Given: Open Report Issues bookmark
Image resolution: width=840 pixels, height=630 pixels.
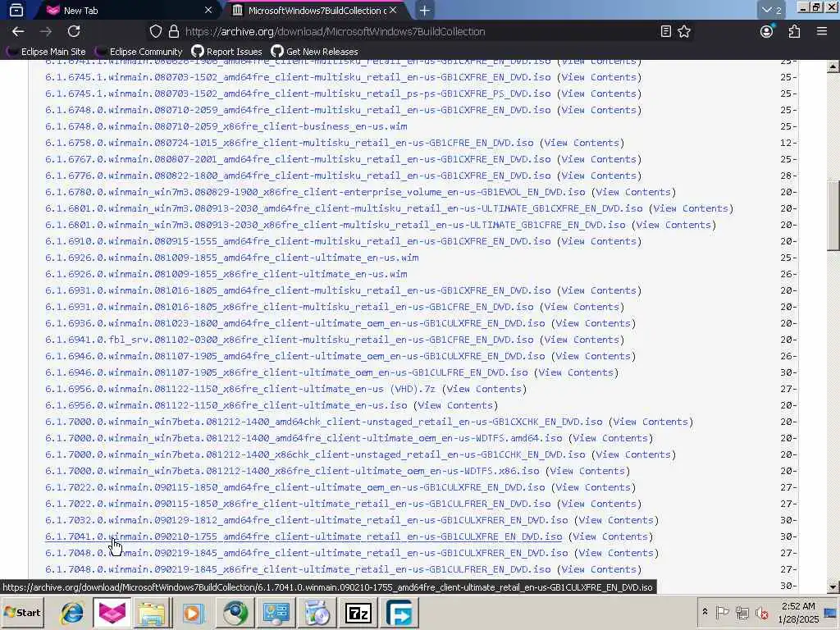Looking at the screenshot, I should 226,52.
